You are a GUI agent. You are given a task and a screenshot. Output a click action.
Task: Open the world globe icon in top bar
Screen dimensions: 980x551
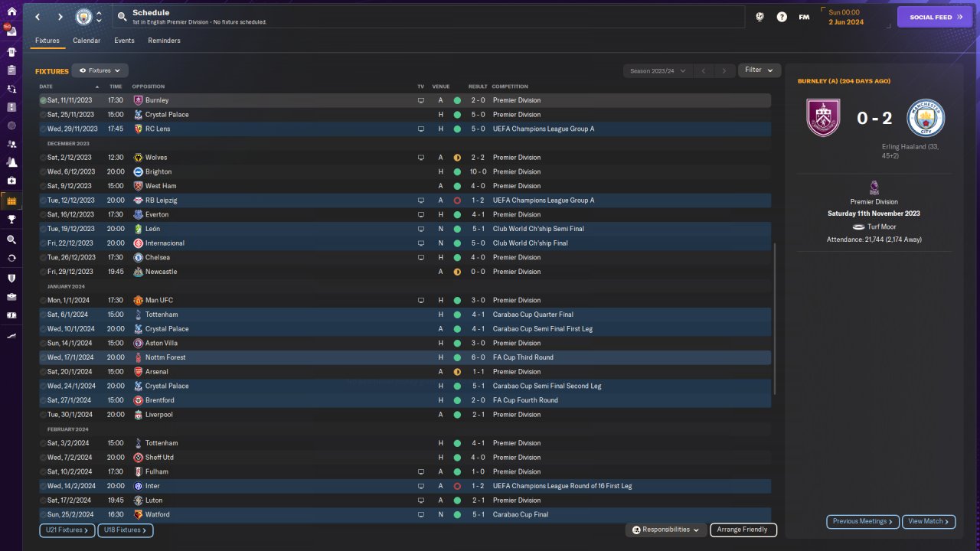click(x=759, y=17)
